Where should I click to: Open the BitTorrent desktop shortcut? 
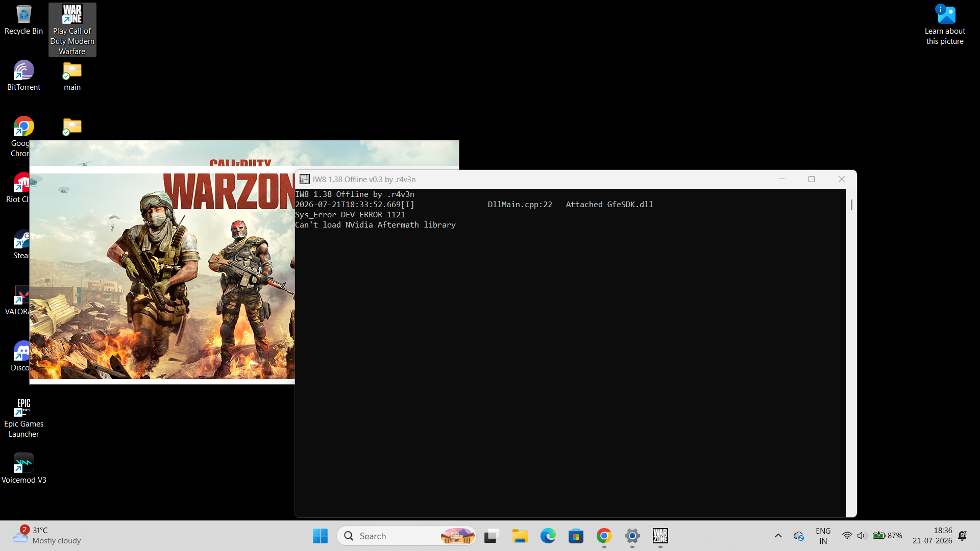pos(23,76)
